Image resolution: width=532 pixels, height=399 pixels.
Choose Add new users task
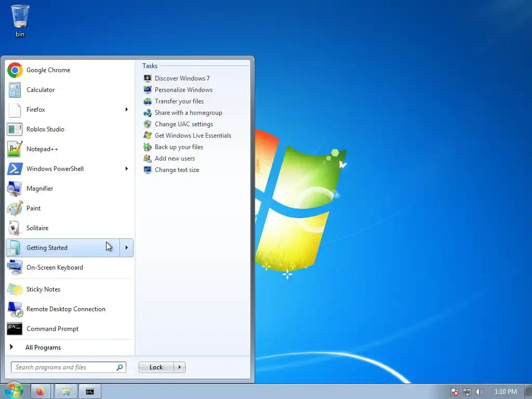[175, 158]
